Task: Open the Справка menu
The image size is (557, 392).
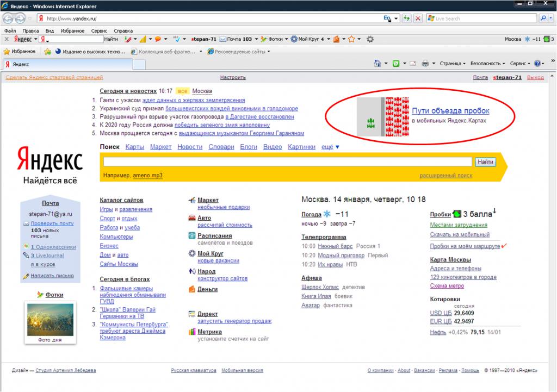Action: pos(123,31)
